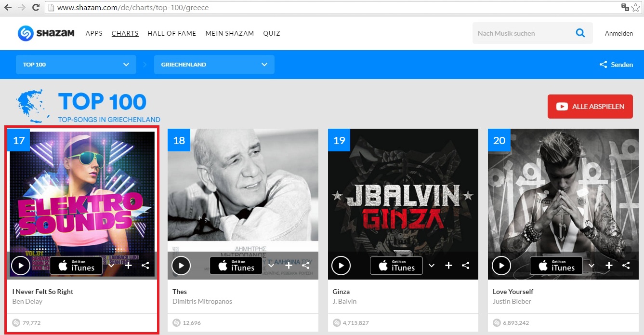This screenshot has height=335, width=644.
Task: Share 'Love Yourself' via share icon
Action: click(x=626, y=265)
